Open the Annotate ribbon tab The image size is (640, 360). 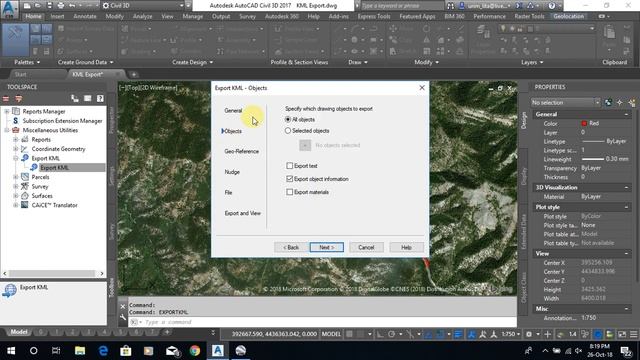coord(85,16)
